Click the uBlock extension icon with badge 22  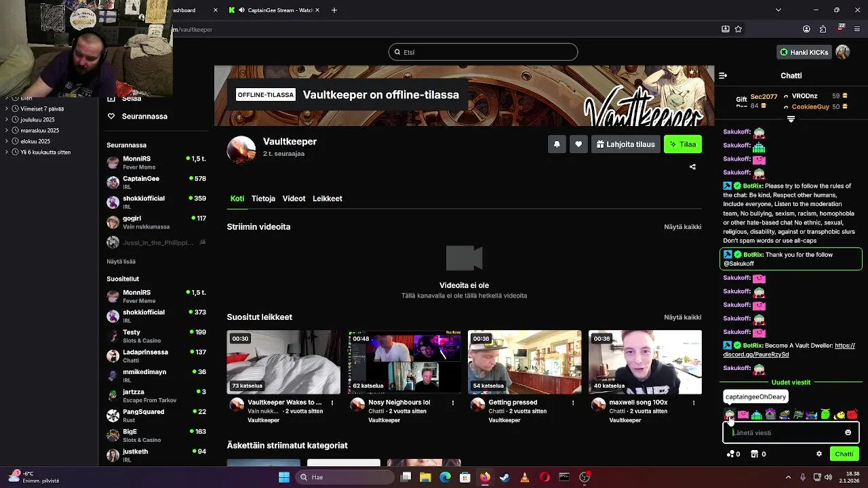coord(841,28)
